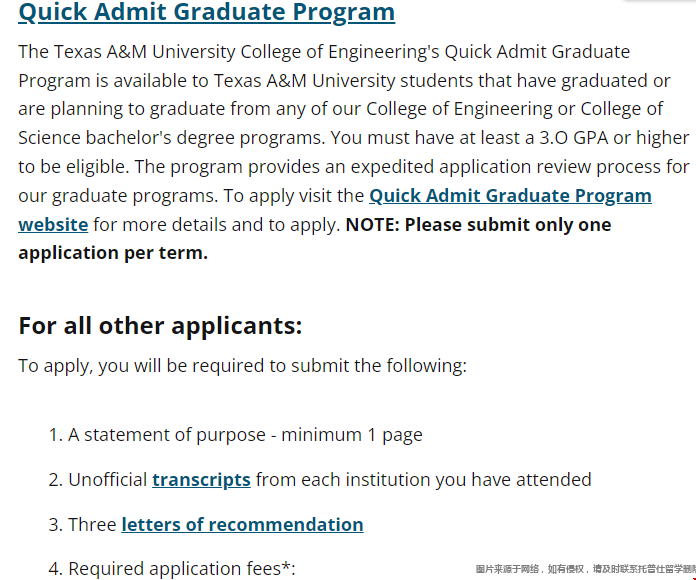Click the word "Unofficial" in item 2
This screenshot has width=696, height=580.
coord(107,480)
